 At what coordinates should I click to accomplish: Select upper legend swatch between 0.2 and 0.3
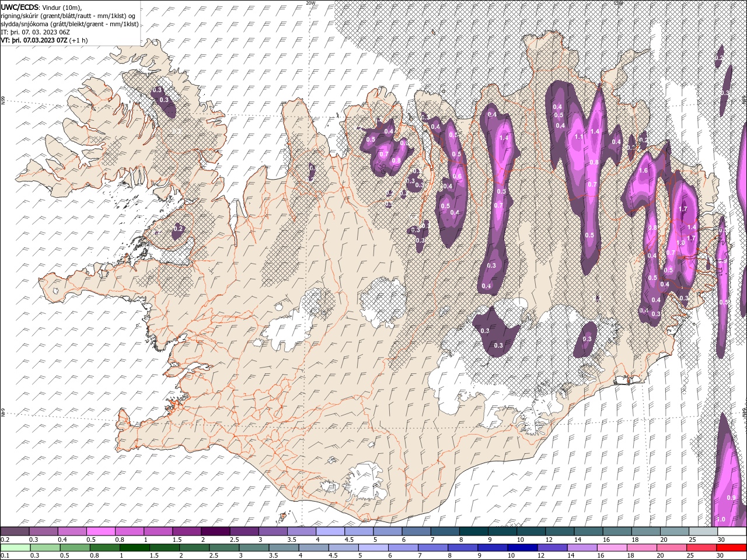click(15, 531)
